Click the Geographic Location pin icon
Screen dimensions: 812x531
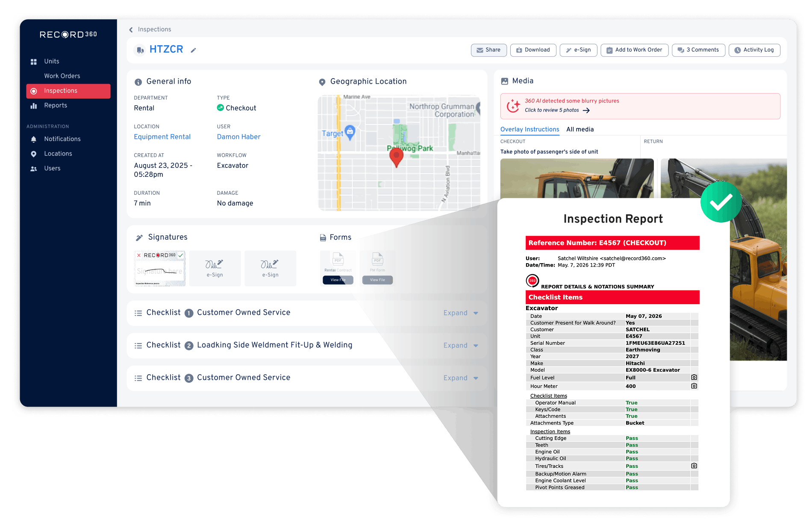pos(322,82)
